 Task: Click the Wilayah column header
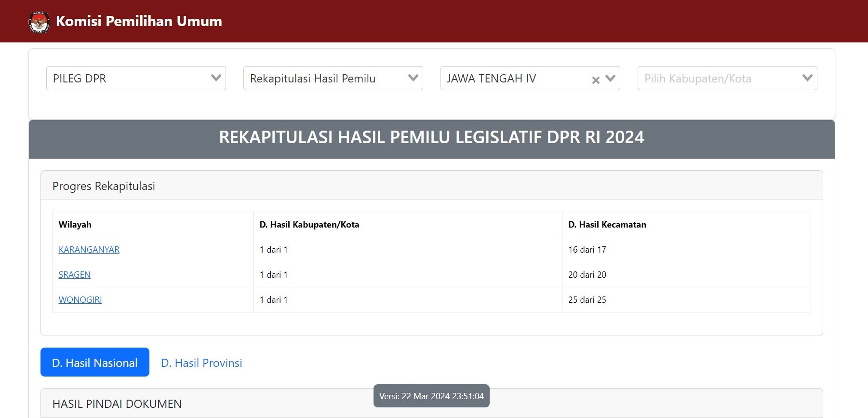pyautogui.click(x=75, y=225)
